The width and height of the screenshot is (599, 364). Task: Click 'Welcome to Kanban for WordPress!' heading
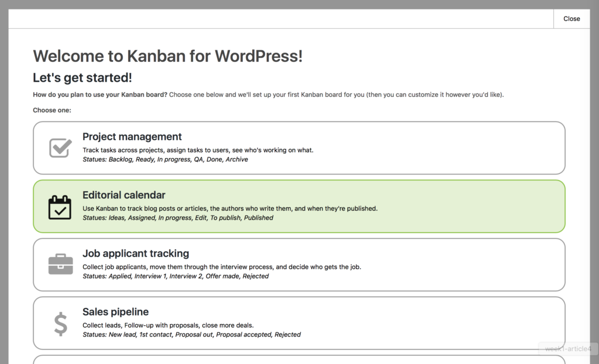[168, 56]
